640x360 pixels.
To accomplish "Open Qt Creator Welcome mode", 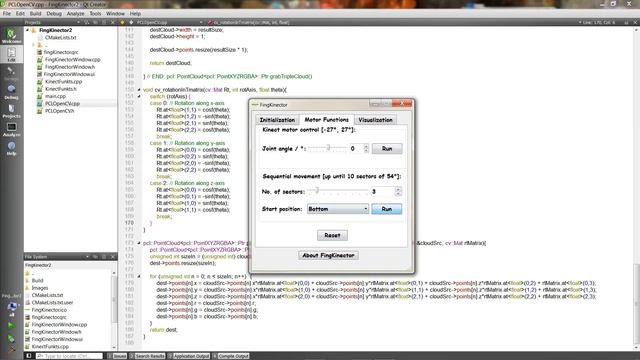I will tap(11, 35).
